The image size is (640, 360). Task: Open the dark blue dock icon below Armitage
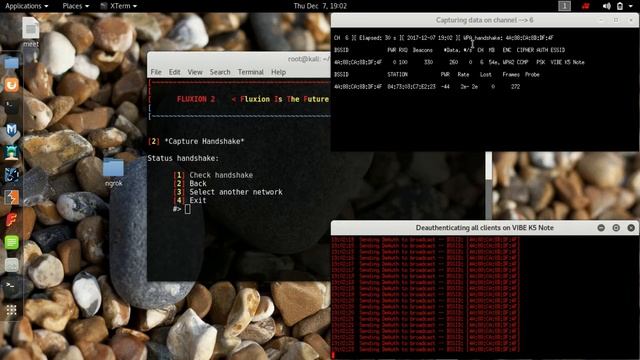pyautogui.click(x=11, y=175)
